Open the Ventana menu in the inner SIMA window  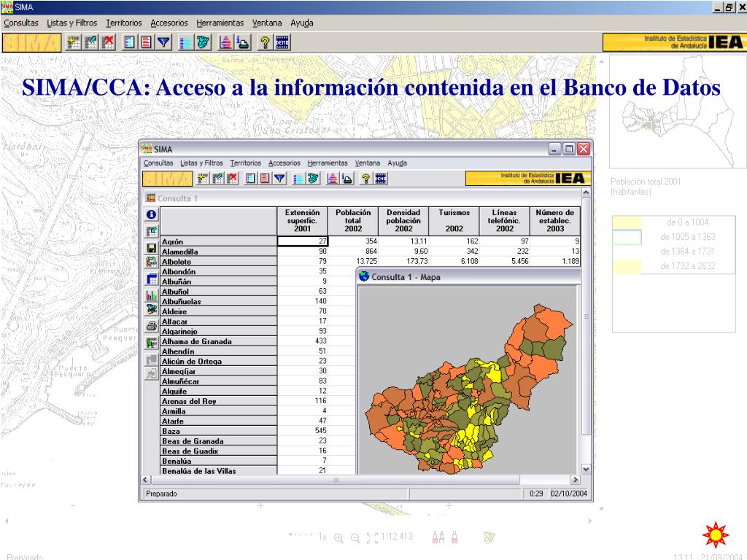(x=368, y=163)
